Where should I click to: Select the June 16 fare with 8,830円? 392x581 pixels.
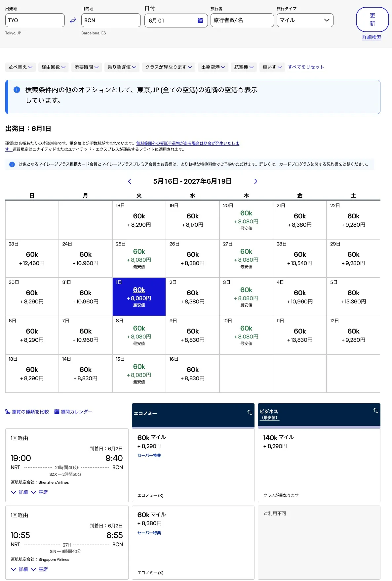click(x=193, y=374)
